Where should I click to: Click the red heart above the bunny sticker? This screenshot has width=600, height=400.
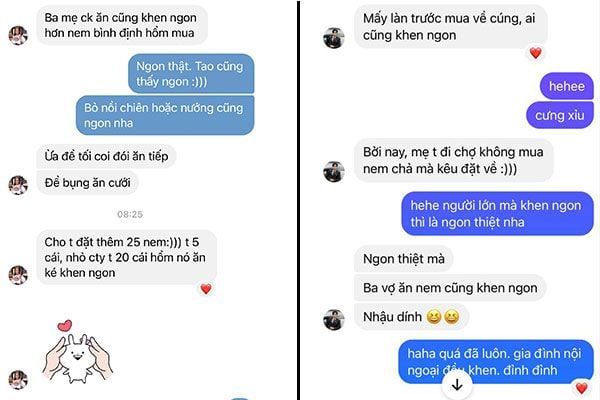[65, 326]
